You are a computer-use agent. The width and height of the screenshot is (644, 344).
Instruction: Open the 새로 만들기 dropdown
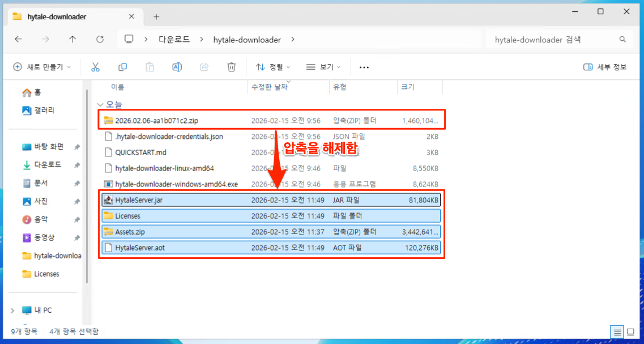[x=42, y=67]
